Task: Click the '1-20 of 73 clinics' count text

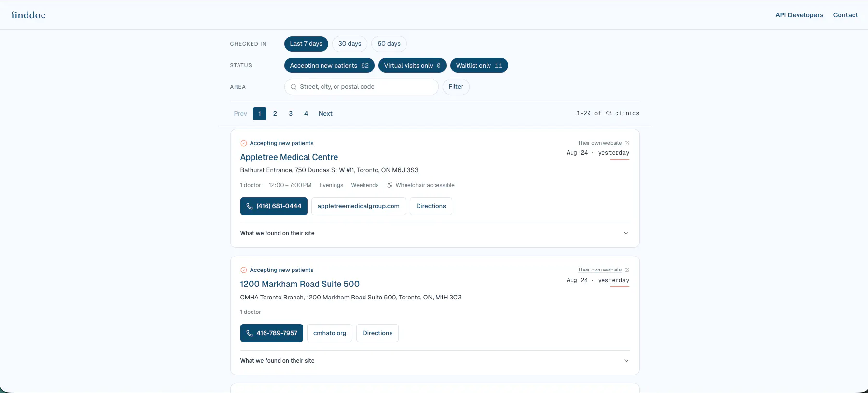Action: [x=608, y=113]
